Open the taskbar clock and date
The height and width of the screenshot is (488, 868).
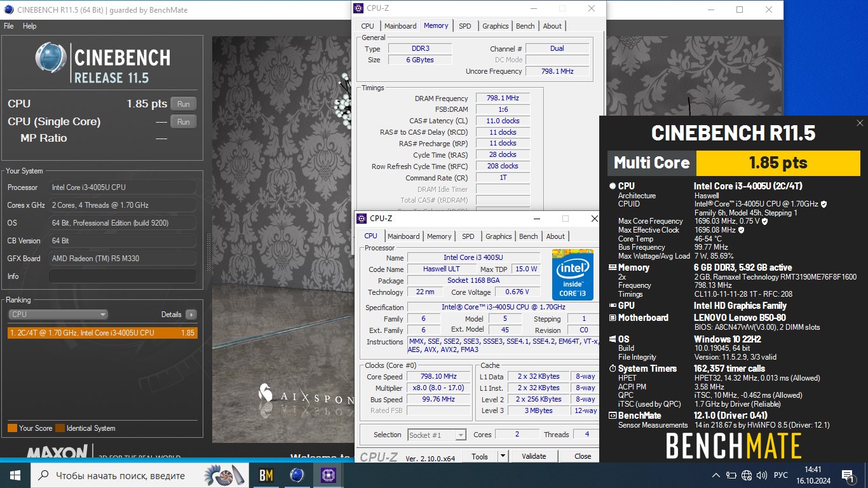(813, 475)
